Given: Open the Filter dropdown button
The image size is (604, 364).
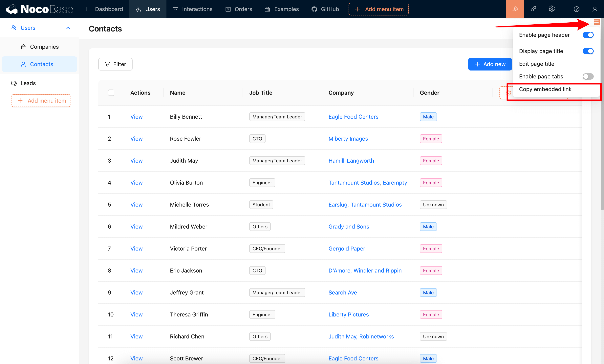Looking at the screenshot, I should tap(115, 64).
